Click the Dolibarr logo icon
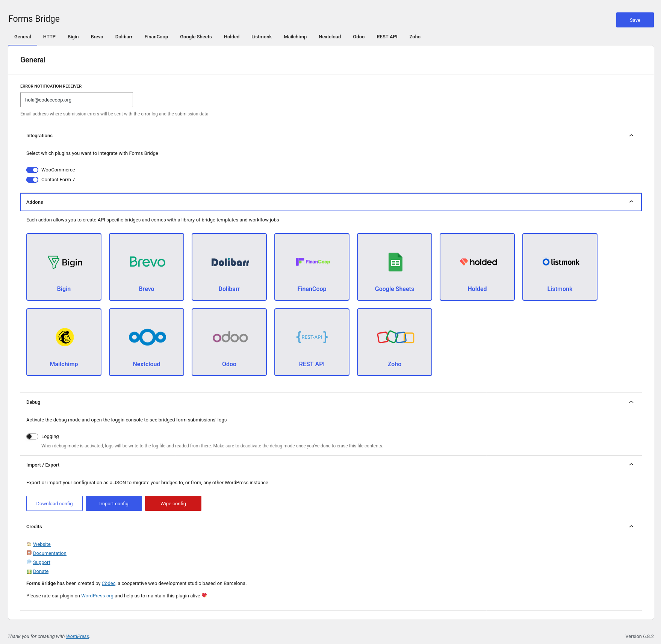Screen dimensions: 661x644 [230, 262]
